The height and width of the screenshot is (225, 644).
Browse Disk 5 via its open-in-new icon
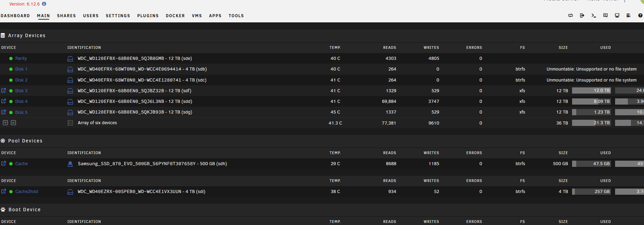[3, 112]
